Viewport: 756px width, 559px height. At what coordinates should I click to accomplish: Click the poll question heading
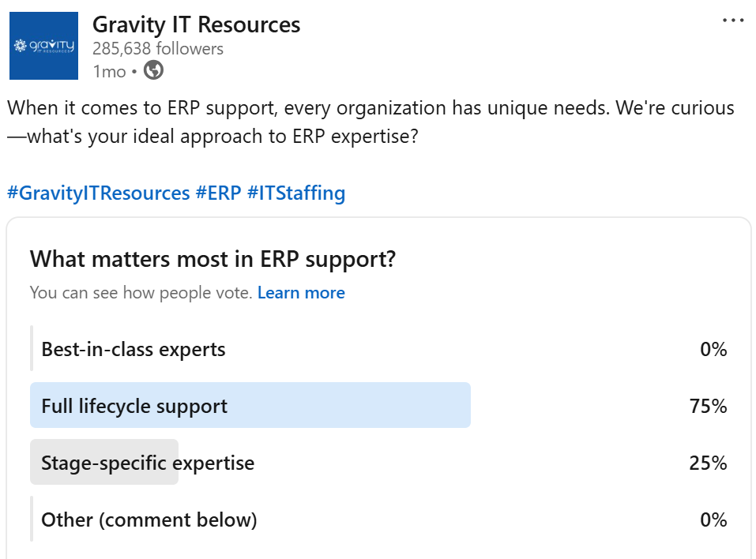coord(213,259)
